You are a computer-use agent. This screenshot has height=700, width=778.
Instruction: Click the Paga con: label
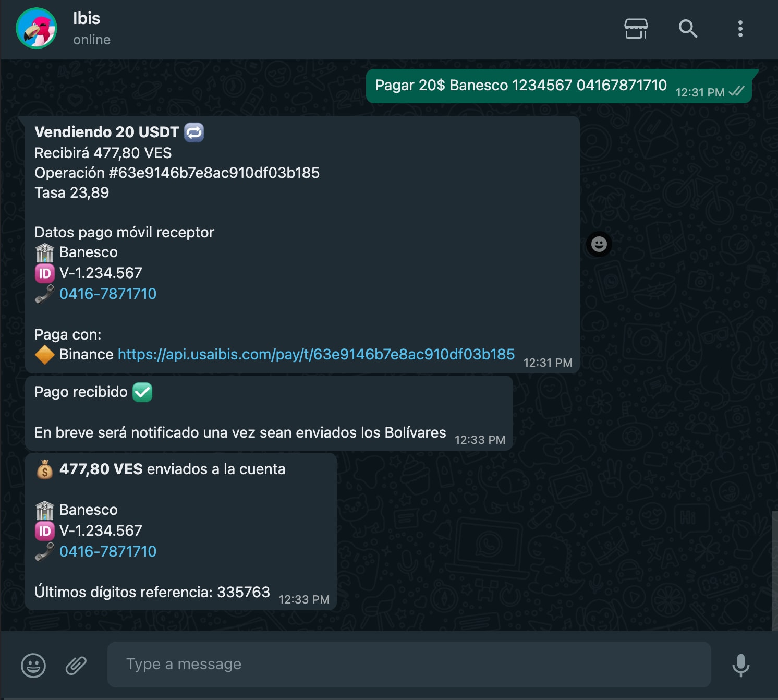coord(68,334)
